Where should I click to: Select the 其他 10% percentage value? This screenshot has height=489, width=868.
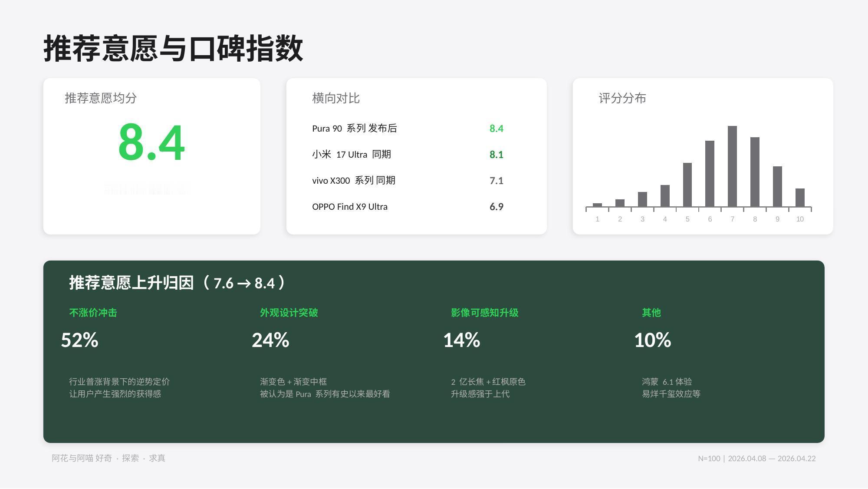[x=652, y=340]
